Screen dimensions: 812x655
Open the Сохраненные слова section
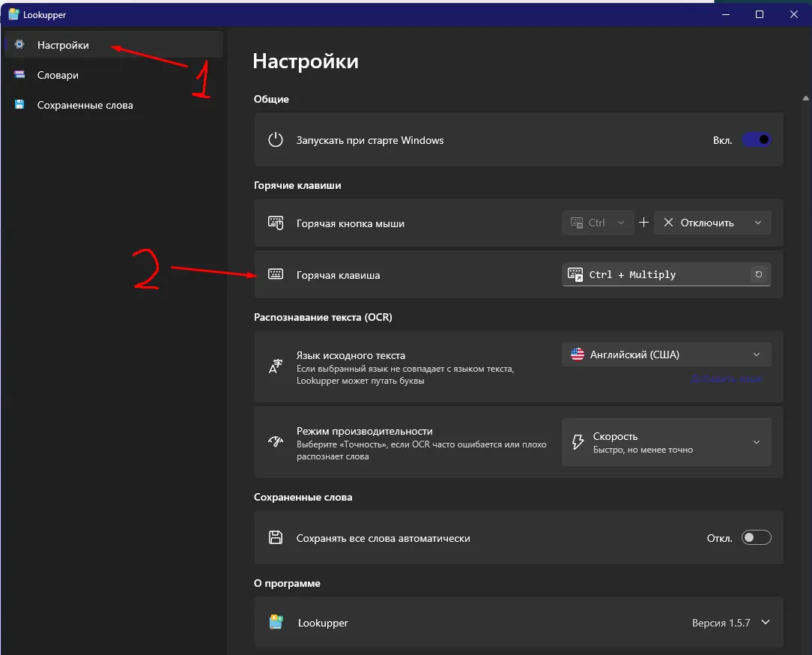point(85,105)
